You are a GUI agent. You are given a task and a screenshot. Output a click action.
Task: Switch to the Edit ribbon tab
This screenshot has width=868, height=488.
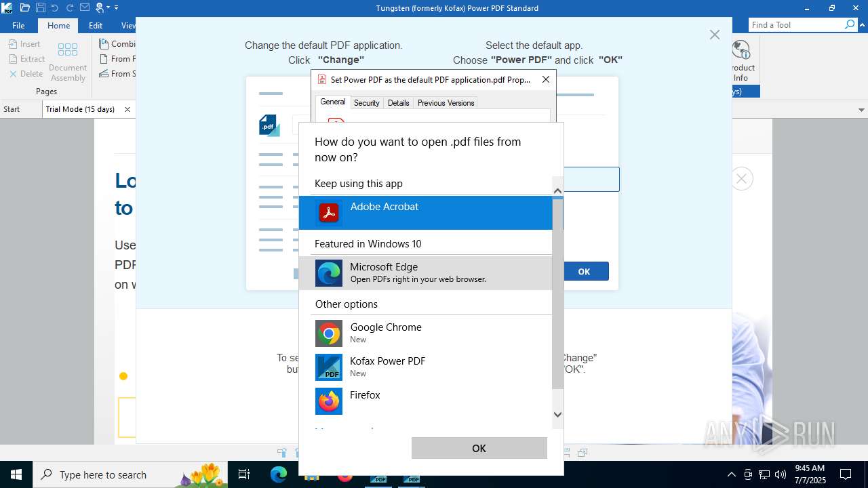tap(96, 25)
